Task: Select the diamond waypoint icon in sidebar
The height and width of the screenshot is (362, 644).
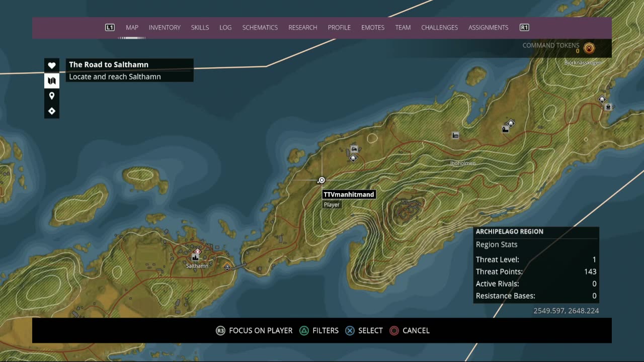Action: click(x=52, y=111)
